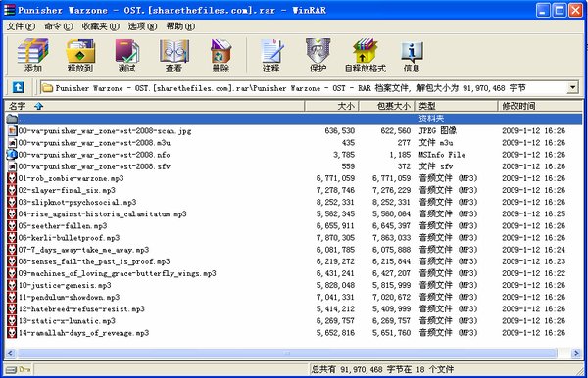This screenshot has width=588, height=378.
Task: Click the 信息 (Info) toolbar icon
Action: tap(412, 56)
